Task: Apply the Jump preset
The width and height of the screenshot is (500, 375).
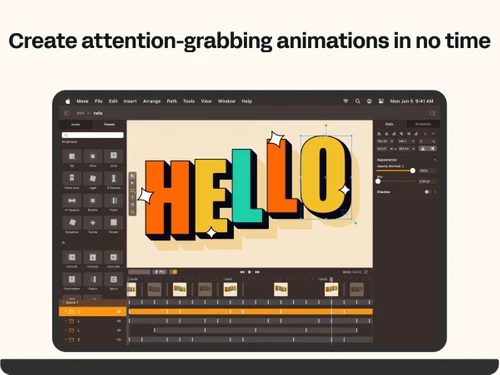Action: point(114,156)
